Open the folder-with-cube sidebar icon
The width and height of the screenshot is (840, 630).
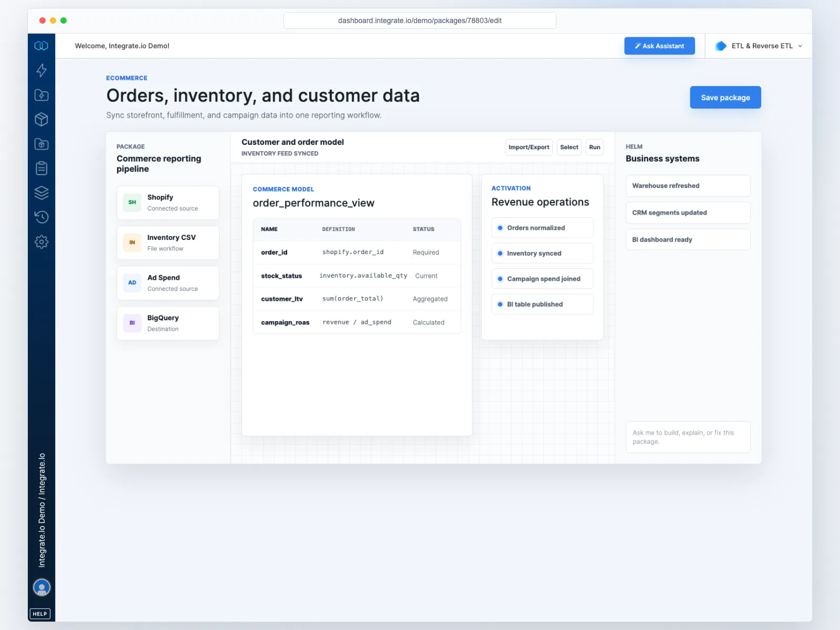click(x=41, y=144)
